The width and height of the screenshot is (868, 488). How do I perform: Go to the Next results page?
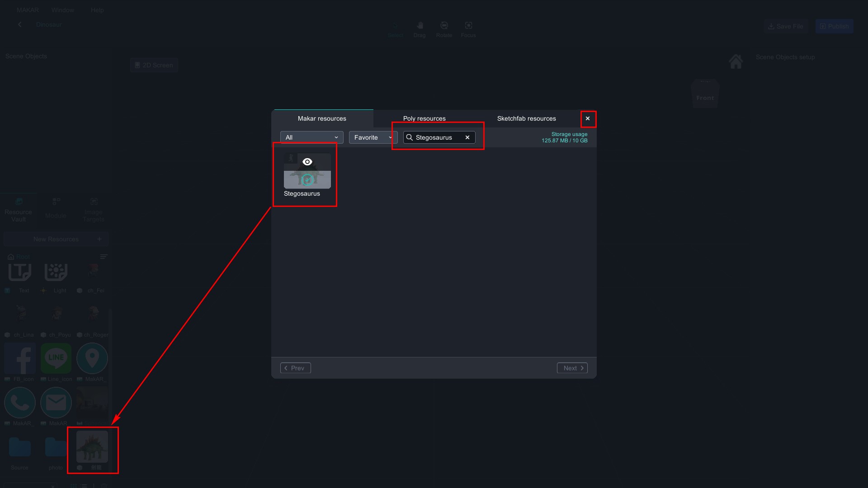(x=572, y=368)
